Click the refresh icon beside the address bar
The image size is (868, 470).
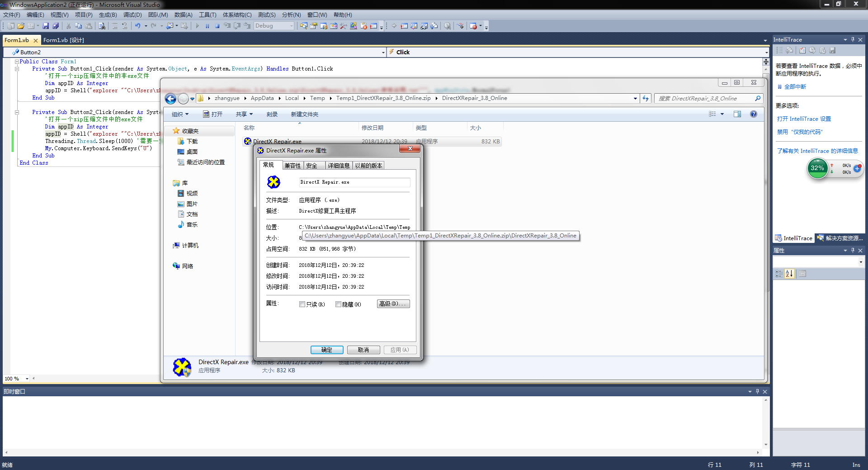coord(646,98)
